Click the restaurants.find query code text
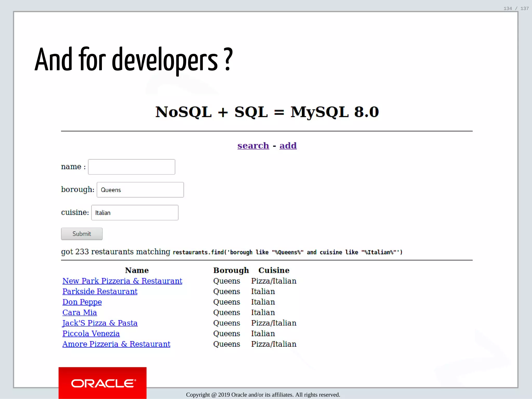The image size is (532, 399). pyautogui.click(x=288, y=252)
